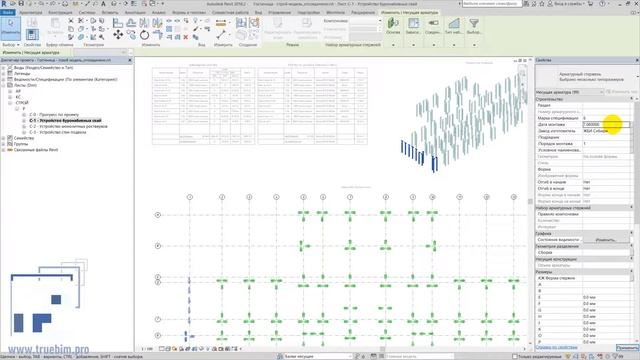
Task: Expand the Виды (Views) tree node
Action: tap(4, 68)
